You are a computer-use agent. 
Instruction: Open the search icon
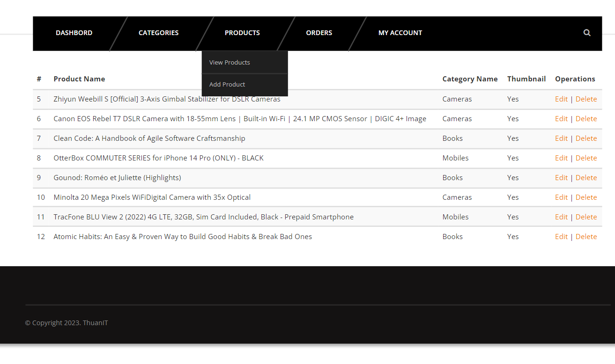point(587,33)
